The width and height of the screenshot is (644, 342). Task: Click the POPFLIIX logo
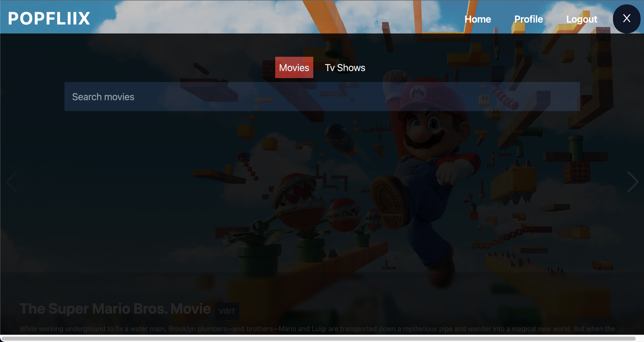(x=49, y=18)
